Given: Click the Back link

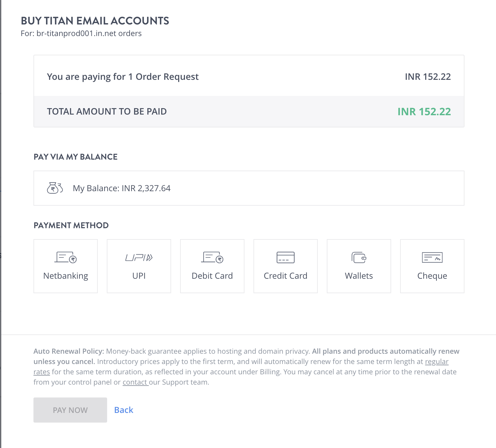Looking at the screenshot, I should click(x=123, y=410).
